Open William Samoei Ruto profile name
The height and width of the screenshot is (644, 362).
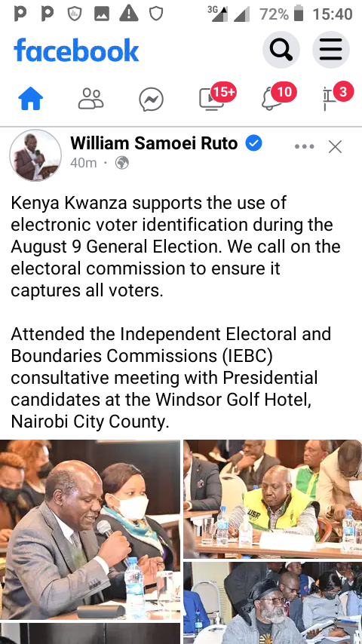154,143
